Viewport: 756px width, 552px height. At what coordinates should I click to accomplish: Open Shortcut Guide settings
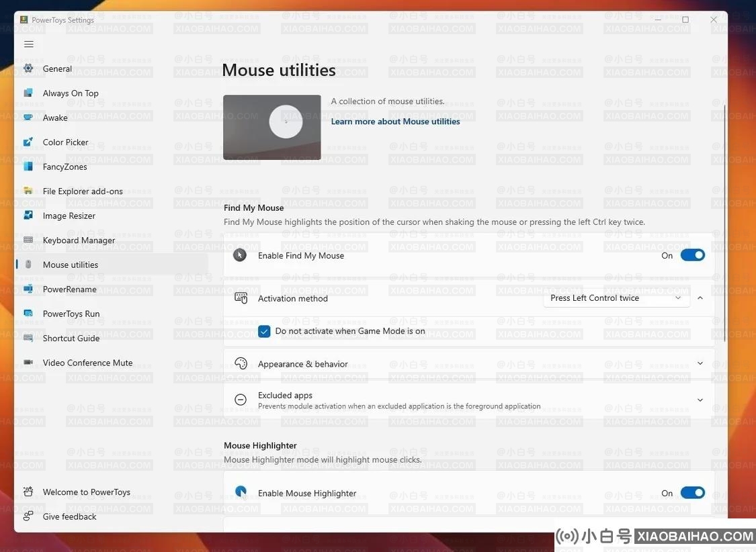(x=112, y=338)
